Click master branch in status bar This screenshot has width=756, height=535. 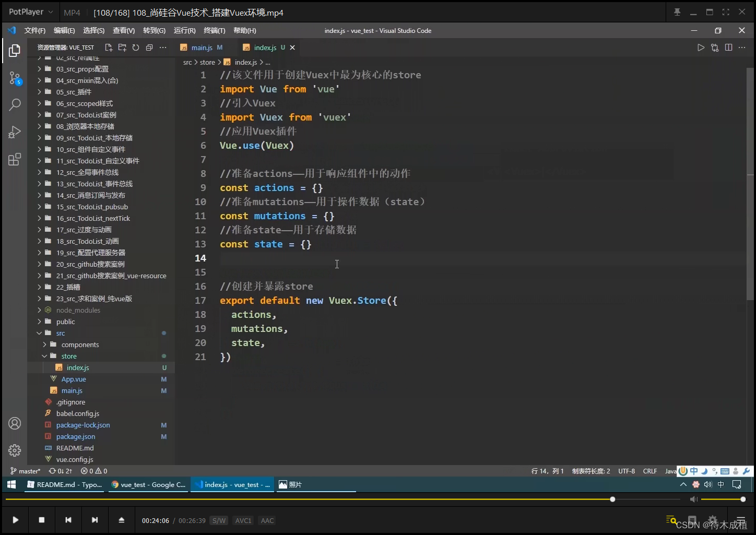[25, 471]
